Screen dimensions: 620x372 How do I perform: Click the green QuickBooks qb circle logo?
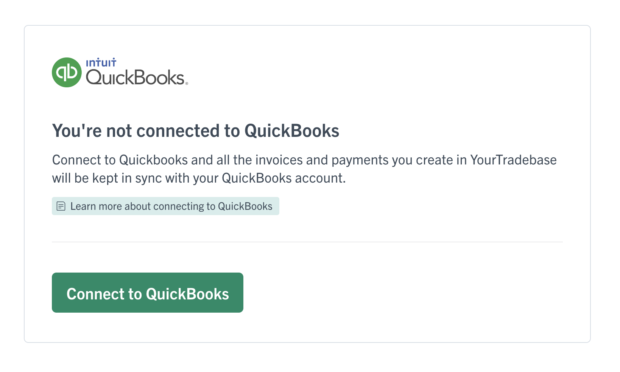point(66,72)
